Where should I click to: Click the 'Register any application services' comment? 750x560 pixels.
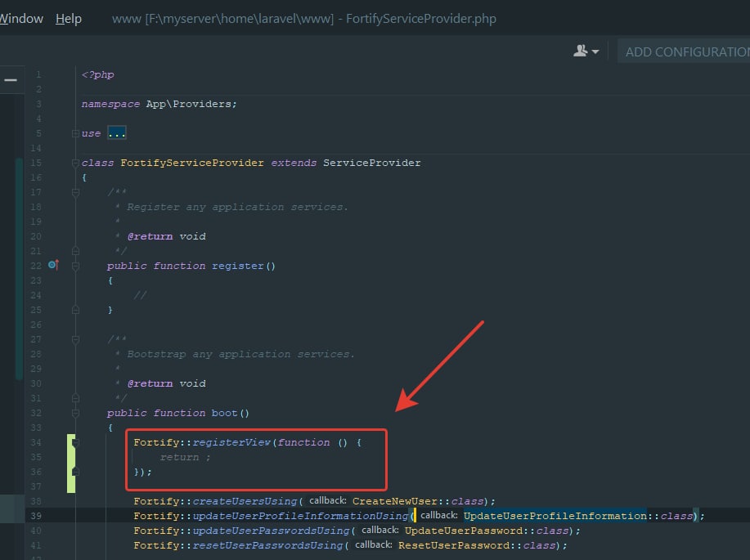pos(237,207)
